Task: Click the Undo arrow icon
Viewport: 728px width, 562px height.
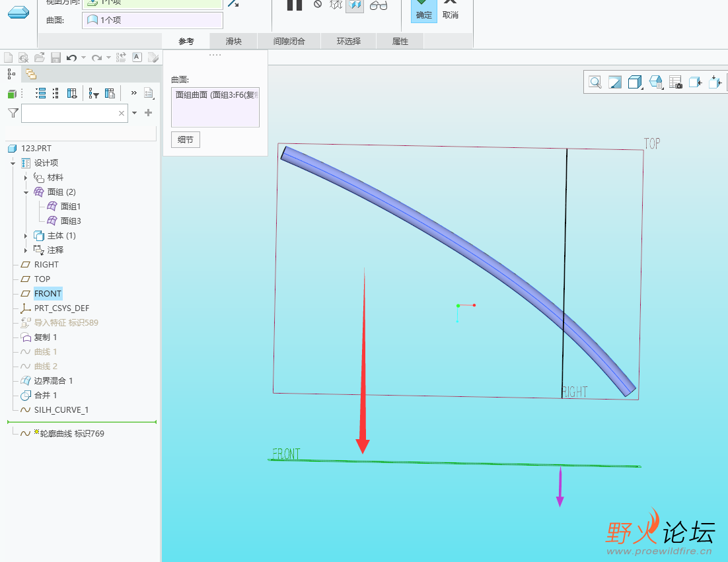Action: coord(71,57)
